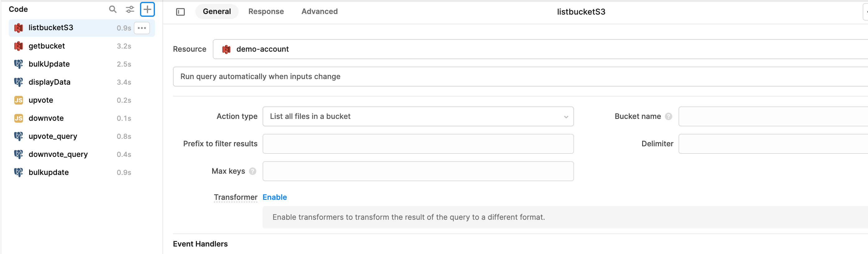Click the Max keys help icon
The image size is (868, 254).
[x=252, y=172]
